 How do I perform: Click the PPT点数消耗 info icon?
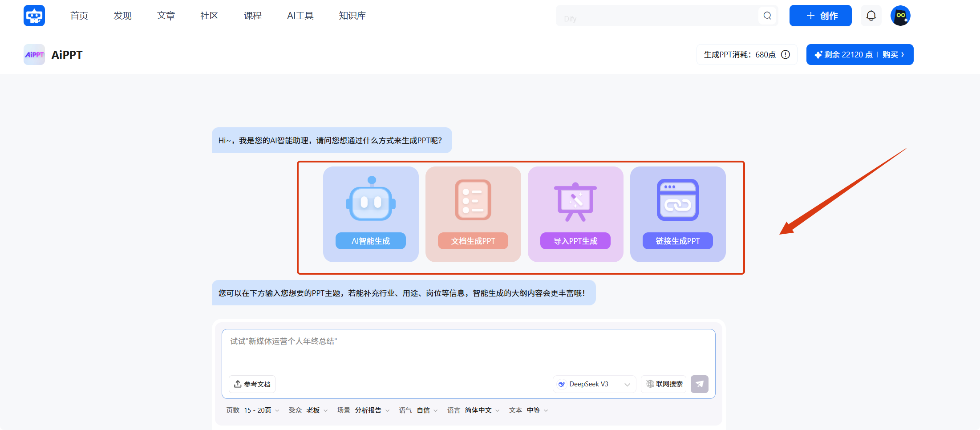point(786,54)
